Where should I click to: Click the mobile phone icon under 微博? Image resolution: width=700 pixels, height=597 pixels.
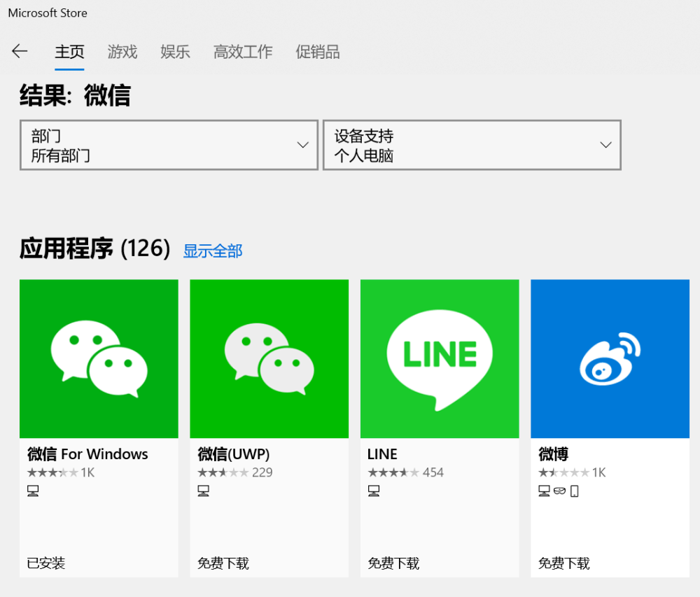(575, 491)
